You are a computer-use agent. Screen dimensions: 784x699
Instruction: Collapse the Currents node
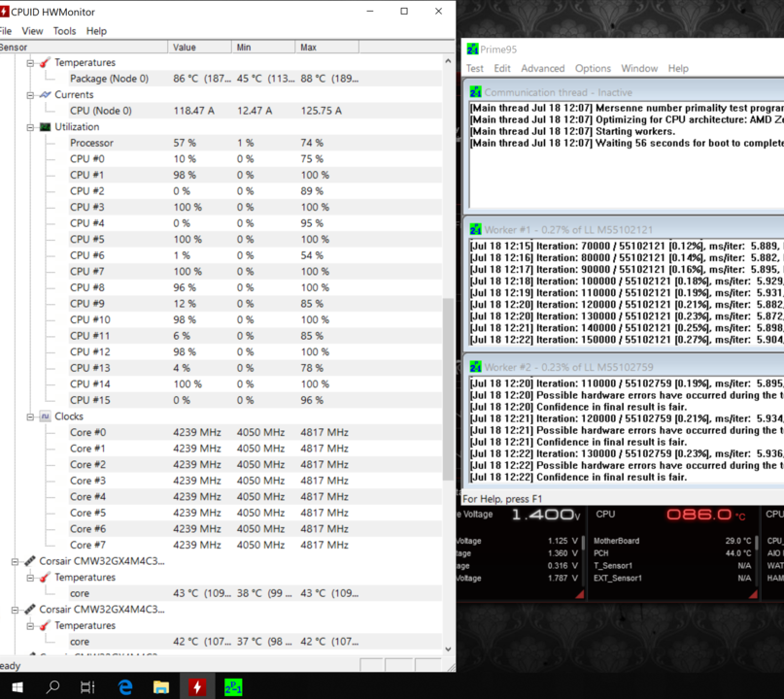point(30,95)
